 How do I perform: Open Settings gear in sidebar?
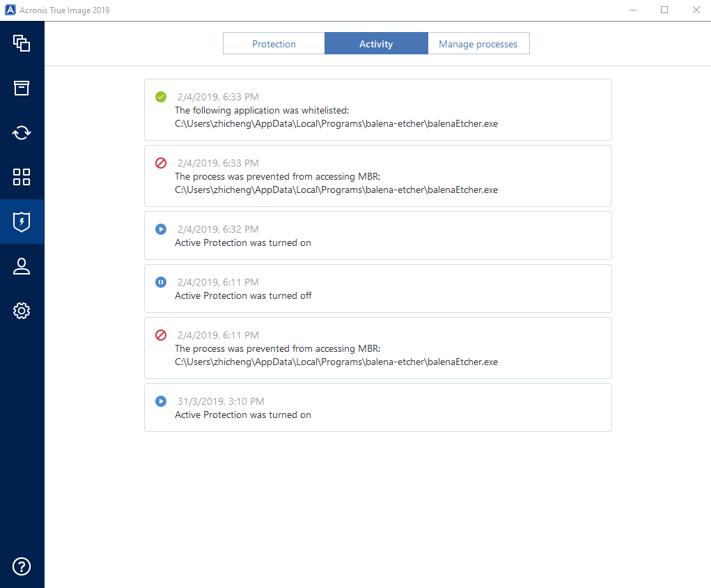[22, 311]
